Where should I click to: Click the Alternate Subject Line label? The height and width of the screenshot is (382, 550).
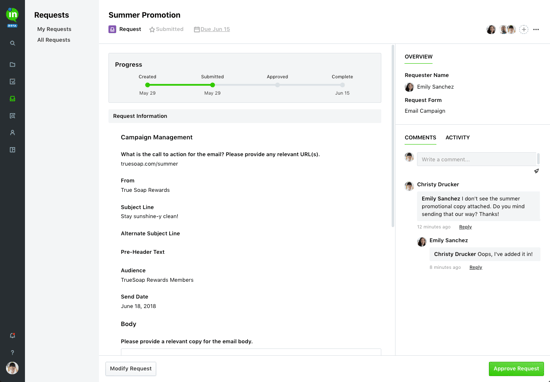point(150,234)
